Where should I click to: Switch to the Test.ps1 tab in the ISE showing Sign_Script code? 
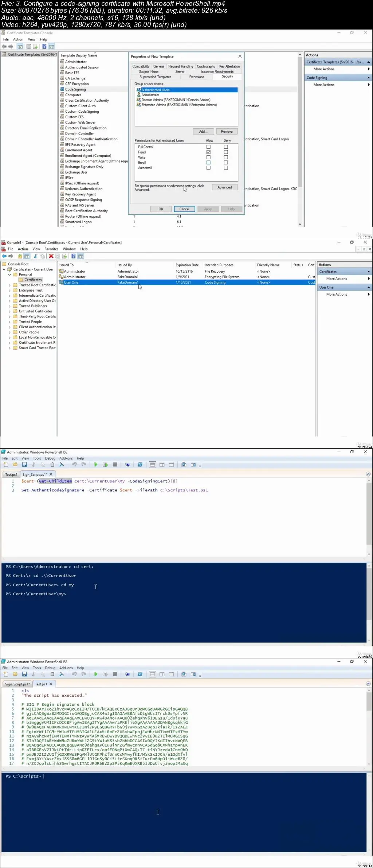tap(11, 474)
